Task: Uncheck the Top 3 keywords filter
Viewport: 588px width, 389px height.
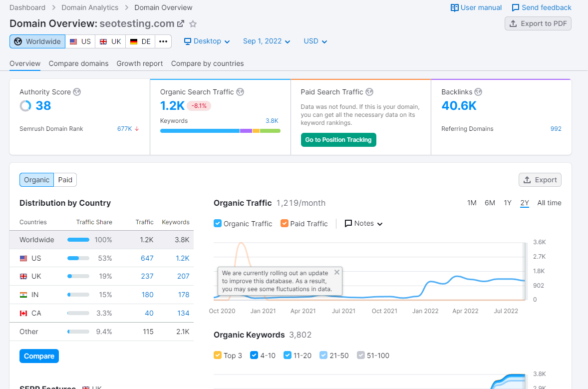Action: pyautogui.click(x=217, y=355)
